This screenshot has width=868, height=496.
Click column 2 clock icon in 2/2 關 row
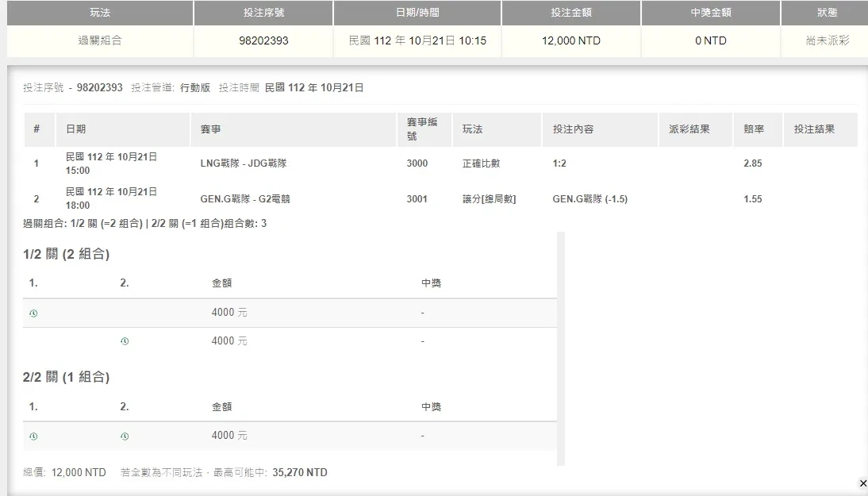tap(125, 436)
